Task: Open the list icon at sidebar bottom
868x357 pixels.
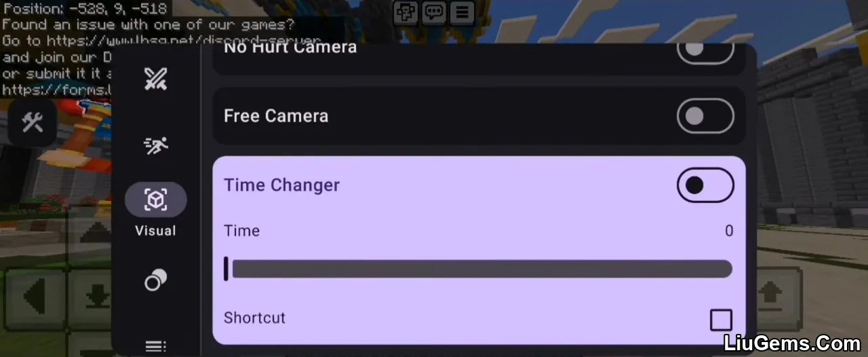Action: coord(155,346)
